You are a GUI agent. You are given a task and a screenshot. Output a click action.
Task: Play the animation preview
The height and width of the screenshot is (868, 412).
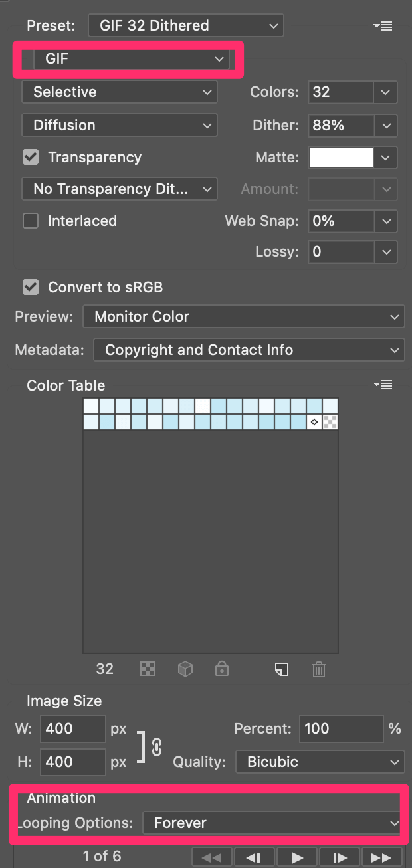297,857
